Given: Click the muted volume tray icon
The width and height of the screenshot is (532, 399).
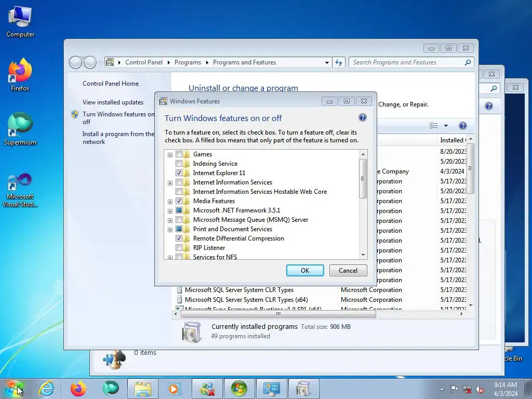Looking at the screenshot, I should (480, 389).
